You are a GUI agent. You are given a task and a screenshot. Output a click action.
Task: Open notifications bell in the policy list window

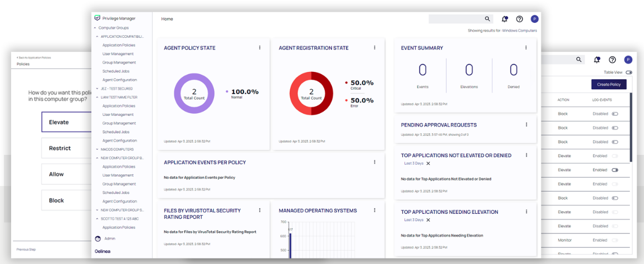pos(597,60)
